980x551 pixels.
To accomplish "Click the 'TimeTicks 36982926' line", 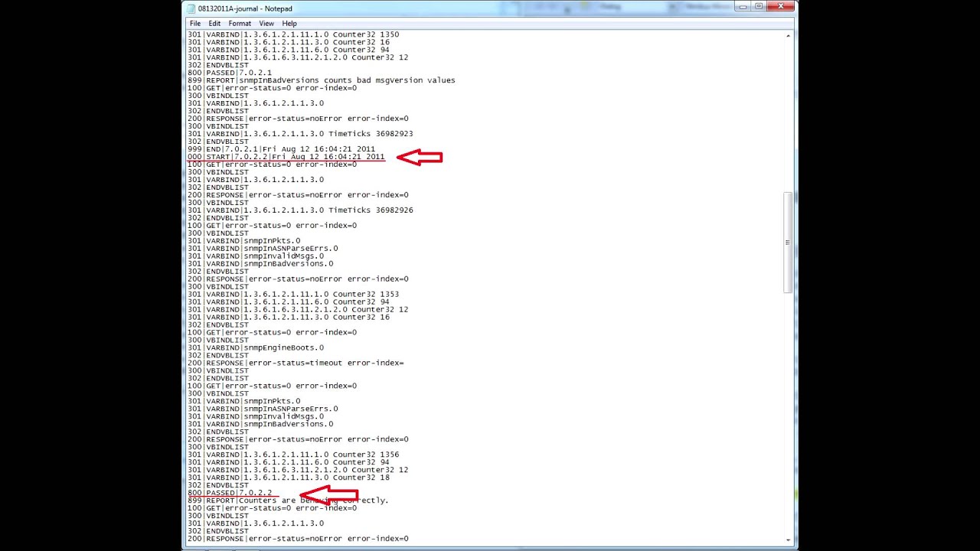I will coord(300,210).
